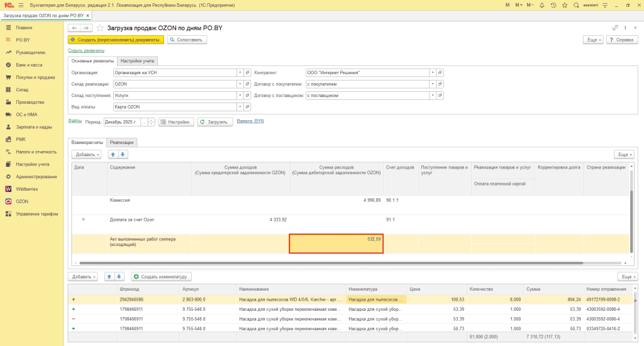
Task: Click Скрыть реквизиты link
Action: tap(86, 50)
